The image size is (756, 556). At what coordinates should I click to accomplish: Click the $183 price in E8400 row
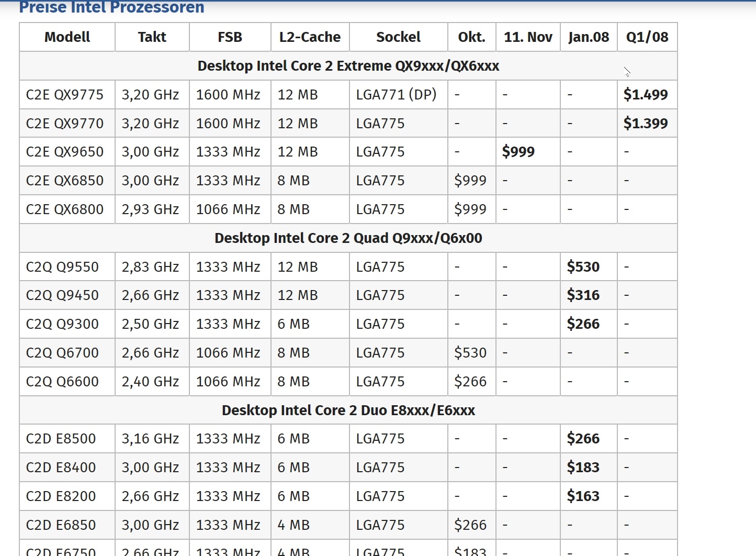pos(583,468)
